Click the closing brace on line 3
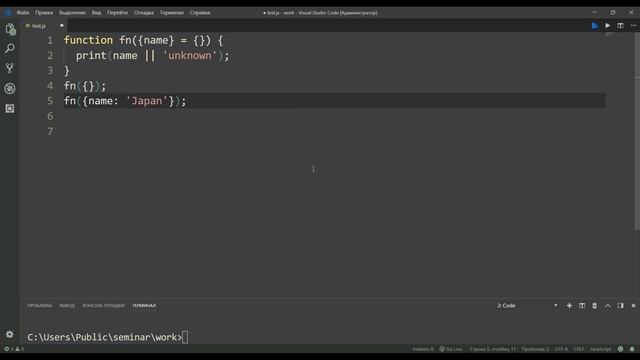 click(x=67, y=71)
